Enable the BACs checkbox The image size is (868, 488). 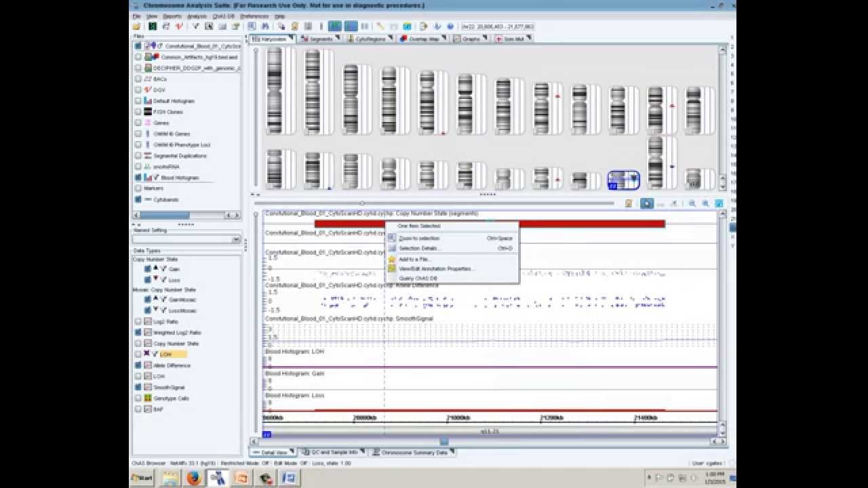click(138, 79)
